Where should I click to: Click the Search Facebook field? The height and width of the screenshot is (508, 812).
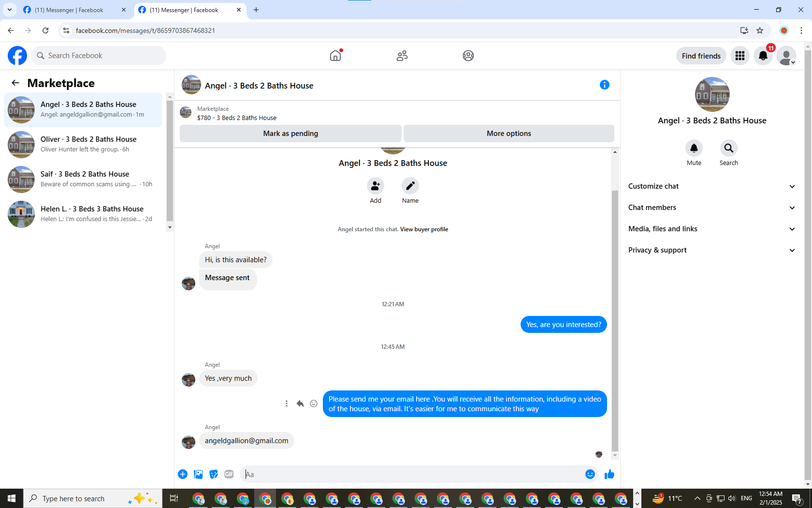pyautogui.click(x=99, y=56)
